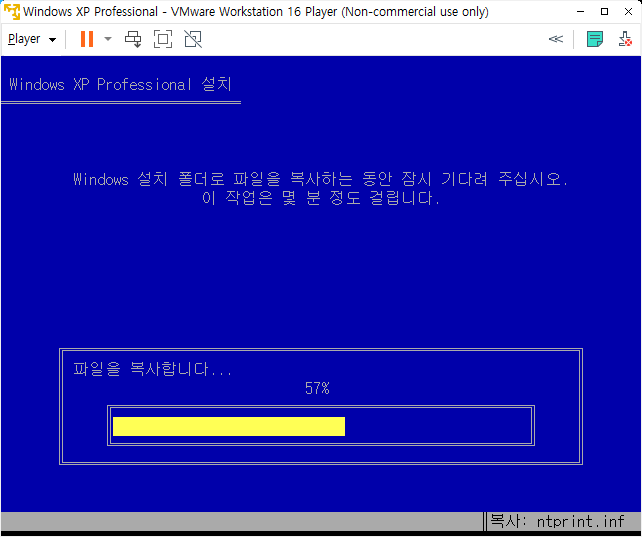Click status bar text '복사: ntprint.inf'
Viewport: 642px width, 537px height.
tap(557, 521)
